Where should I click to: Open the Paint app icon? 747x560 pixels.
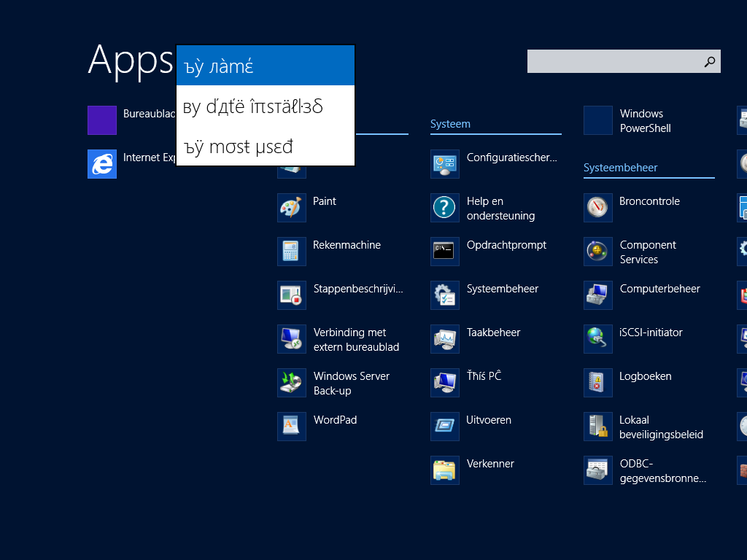click(x=292, y=208)
